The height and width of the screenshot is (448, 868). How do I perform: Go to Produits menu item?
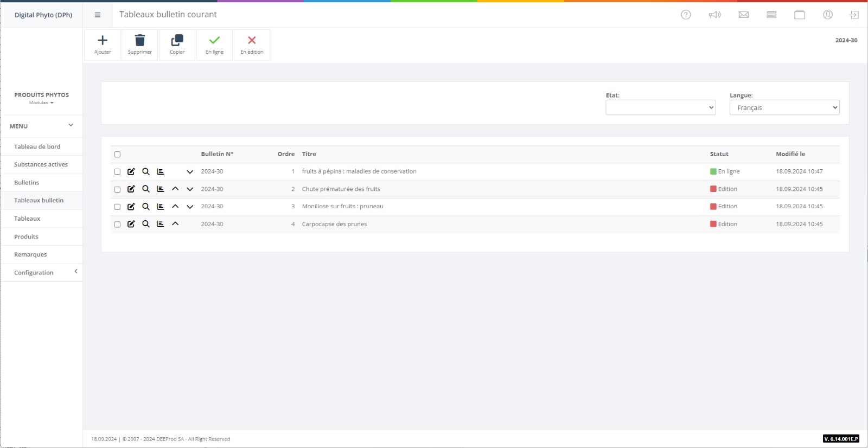26,236
